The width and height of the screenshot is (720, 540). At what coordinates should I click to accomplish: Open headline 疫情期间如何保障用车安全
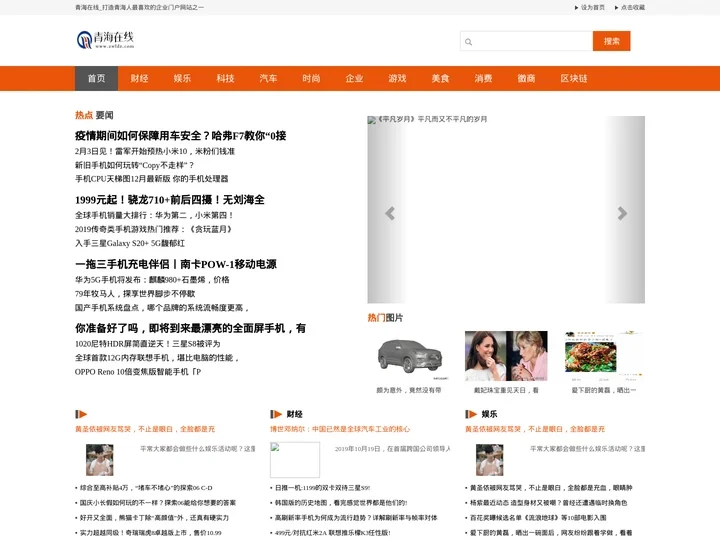tap(180, 136)
